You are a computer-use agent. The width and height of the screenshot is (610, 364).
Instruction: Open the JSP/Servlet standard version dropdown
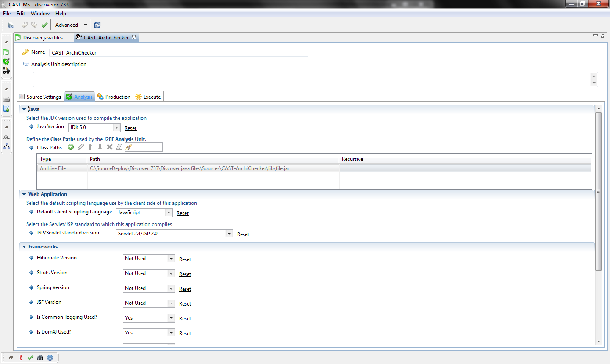click(x=229, y=234)
